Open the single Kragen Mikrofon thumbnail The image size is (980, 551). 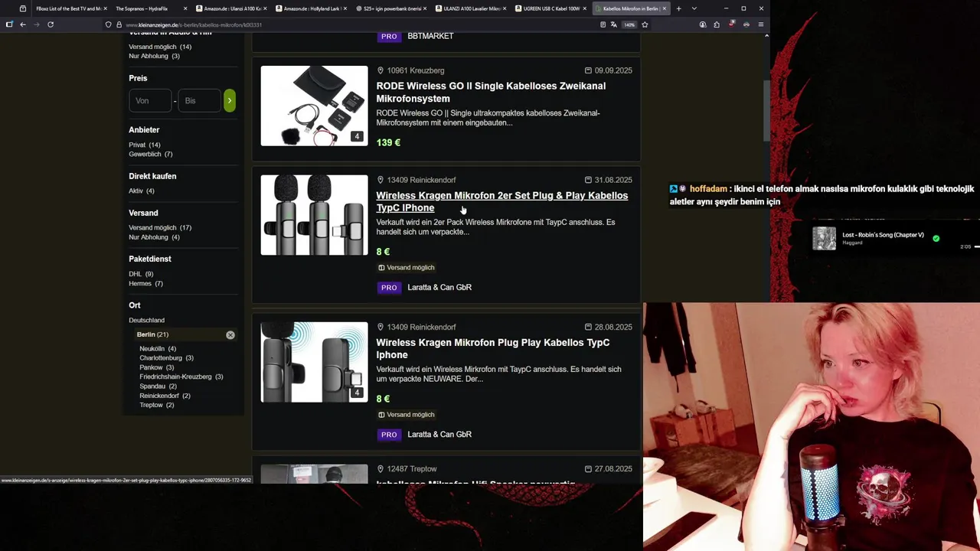click(x=314, y=362)
